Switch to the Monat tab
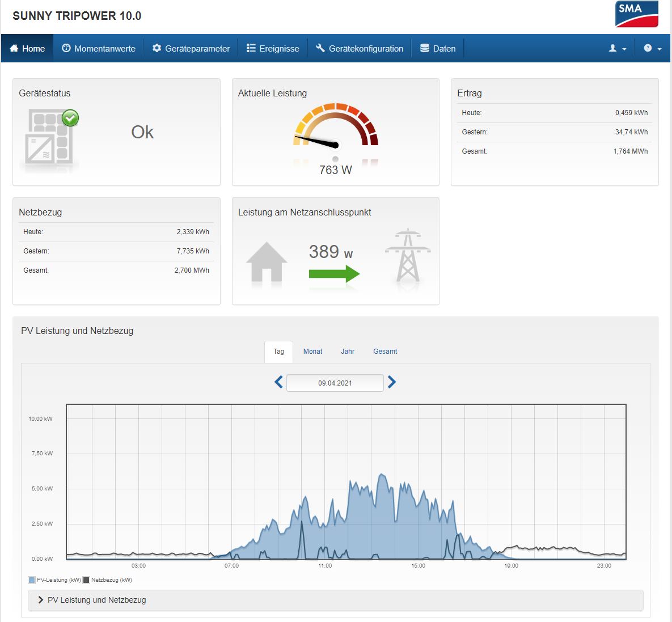Image resolution: width=672 pixels, height=622 pixels. 312,352
